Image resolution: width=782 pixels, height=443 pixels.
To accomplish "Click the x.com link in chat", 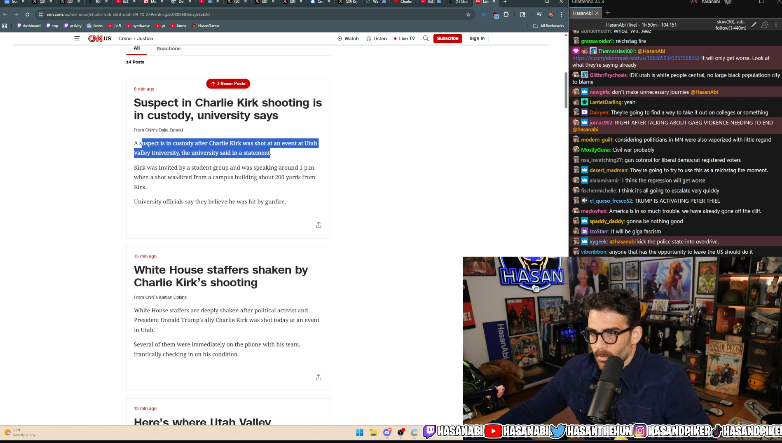I will pos(636,58).
